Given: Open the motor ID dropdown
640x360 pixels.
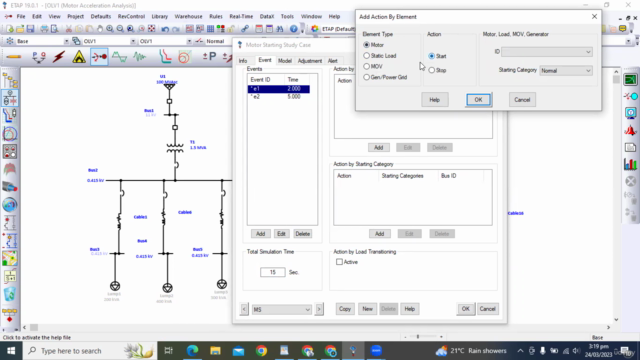Looking at the screenshot, I should [x=547, y=52].
